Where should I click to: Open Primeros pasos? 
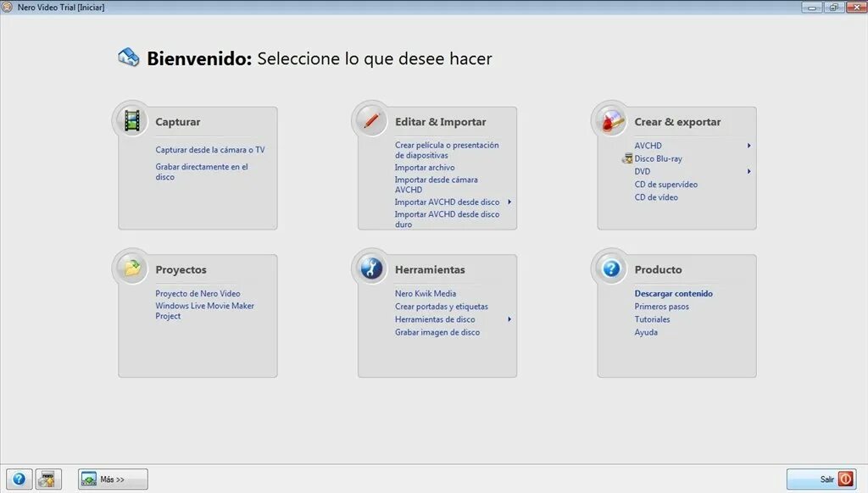tap(661, 306)
